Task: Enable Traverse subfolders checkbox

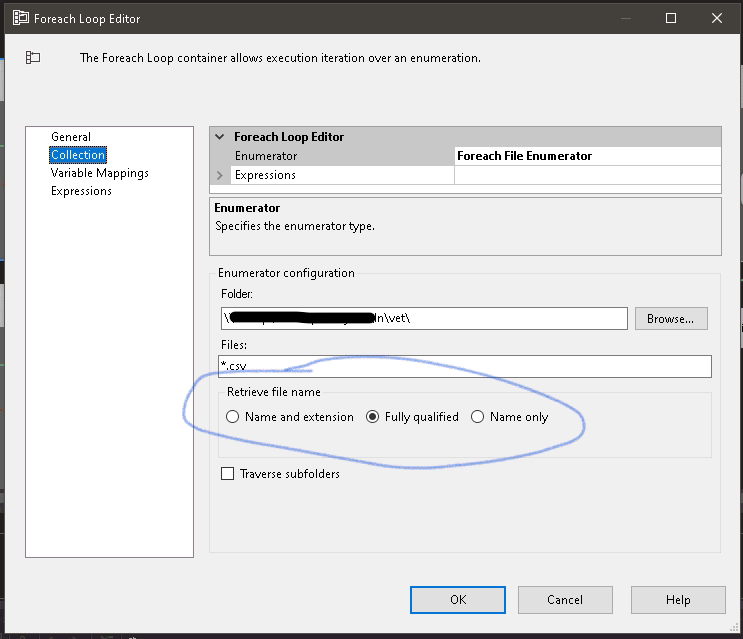Action: (228, 474)
